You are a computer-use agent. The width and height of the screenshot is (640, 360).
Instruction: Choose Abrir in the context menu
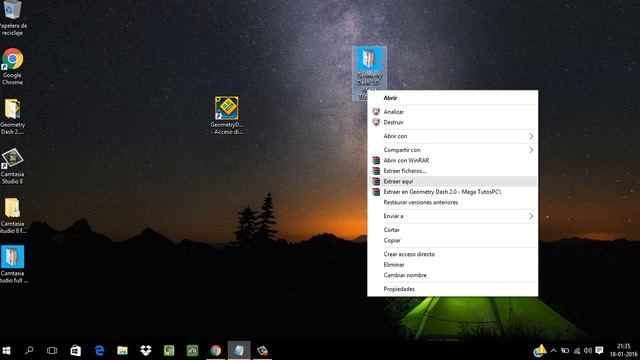pyautogui.click(x=453, y=98)
